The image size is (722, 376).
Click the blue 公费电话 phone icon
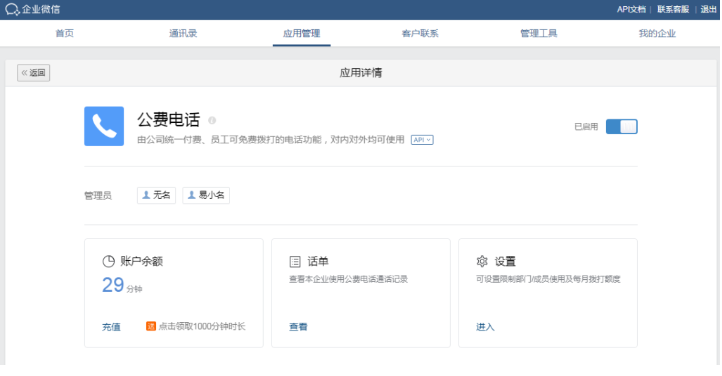104,126
